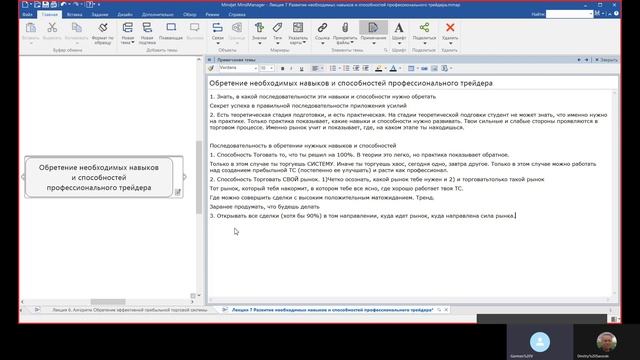Switch to the Дополнительно ribbon tab
The height and width of the screenshot is (360, 640).
[158, 14]
